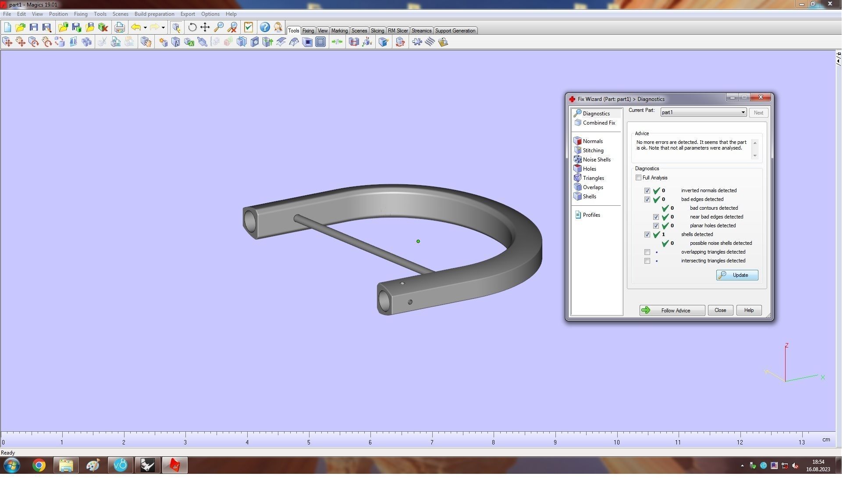Undo last action with yellow arrow

click(136, 27)
